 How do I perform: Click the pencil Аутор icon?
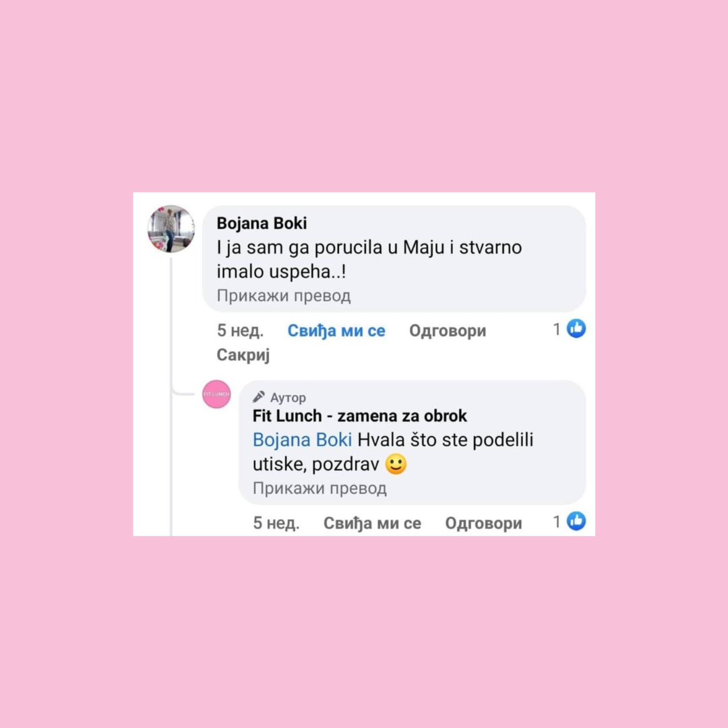259,397
